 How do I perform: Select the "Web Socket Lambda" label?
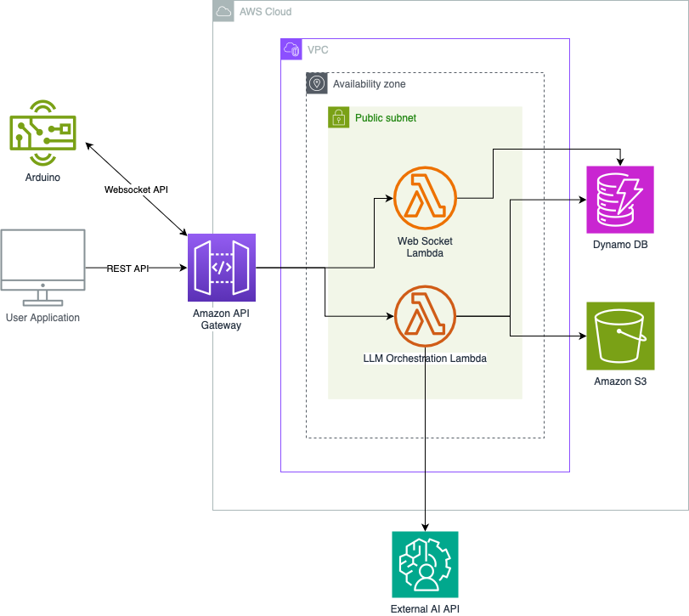(x=425, y=247)
